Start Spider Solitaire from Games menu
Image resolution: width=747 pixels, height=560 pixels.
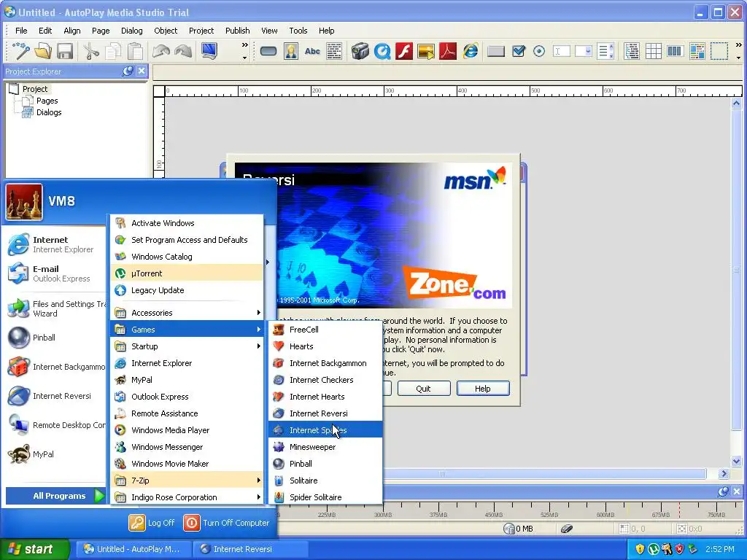point(325,497)
